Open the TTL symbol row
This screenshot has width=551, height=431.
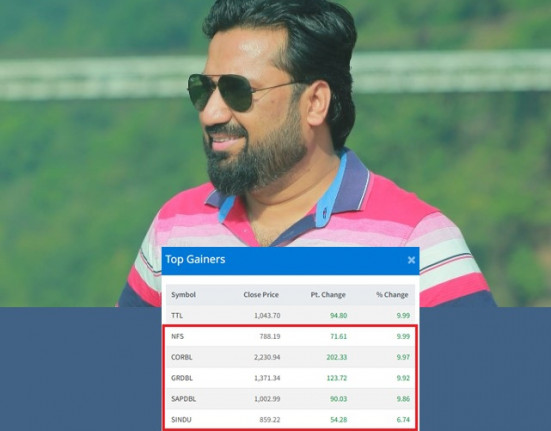pos(290,315)
